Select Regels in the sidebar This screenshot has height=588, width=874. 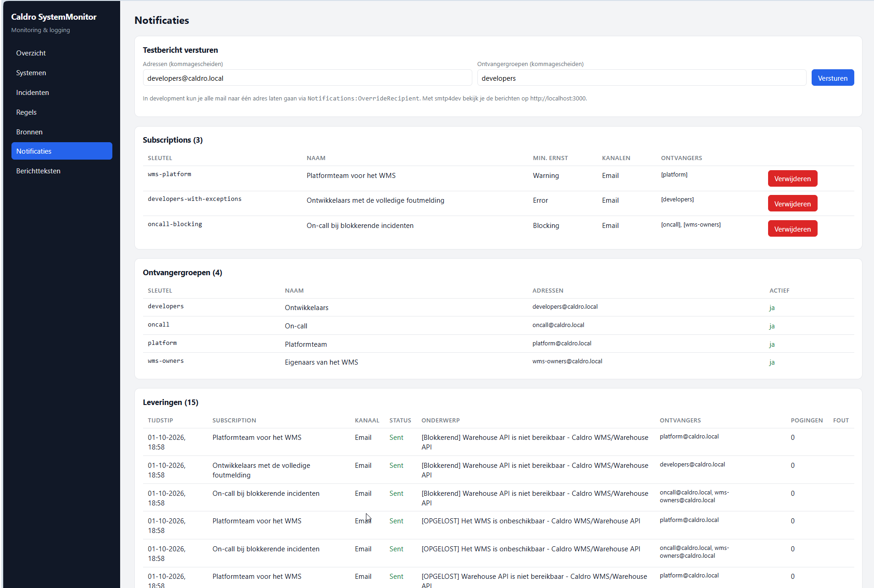61,112
